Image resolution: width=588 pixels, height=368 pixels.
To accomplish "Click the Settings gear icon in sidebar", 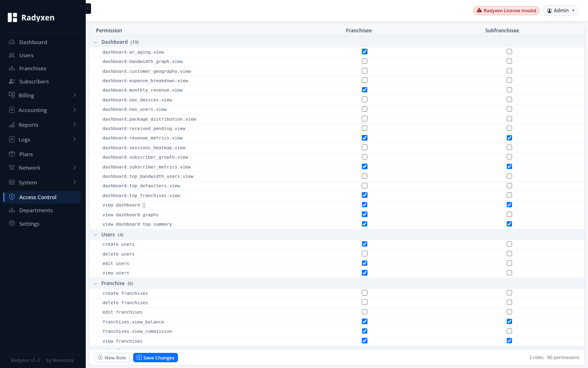I will (12, 224).
